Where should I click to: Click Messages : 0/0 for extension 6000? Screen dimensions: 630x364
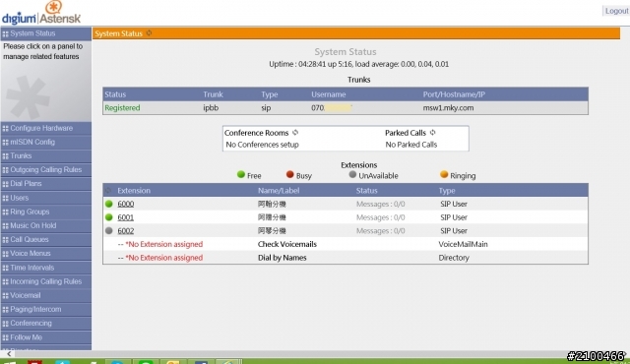pyautogui.click(x=381, y=204)
